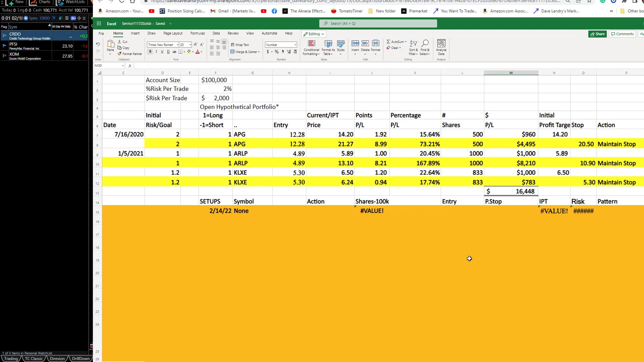Image resolution: width=644 pixels, height=362 pixels.
Task: Toggle bottom vertical alignment
Action: click(224, 42)
